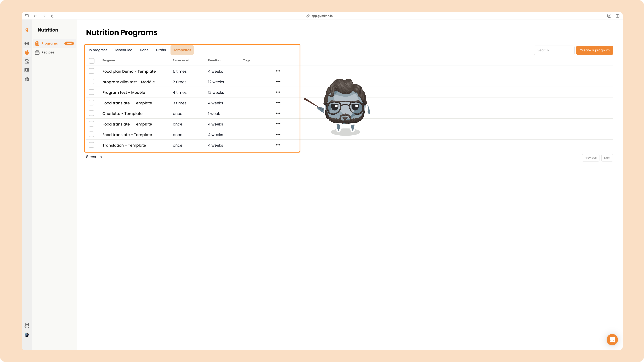Go to the Next results page
This screenshot has width=644, height=362.
[607, 158]
